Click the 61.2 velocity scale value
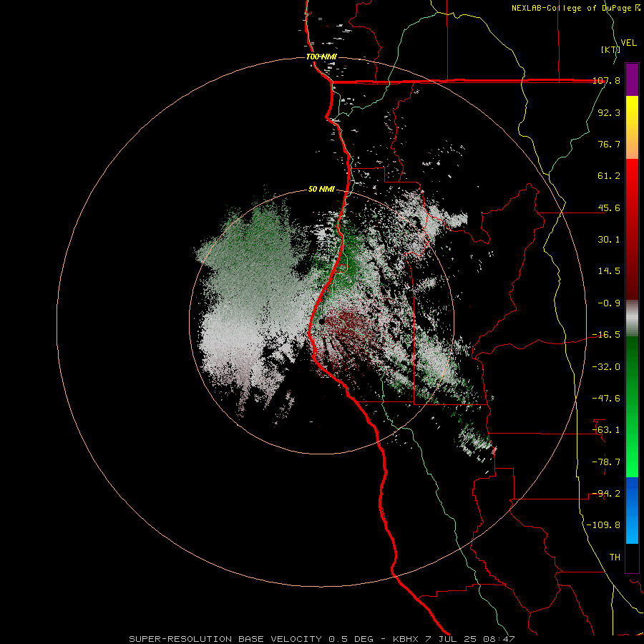 pyautogui.click(x=609, y=176)
